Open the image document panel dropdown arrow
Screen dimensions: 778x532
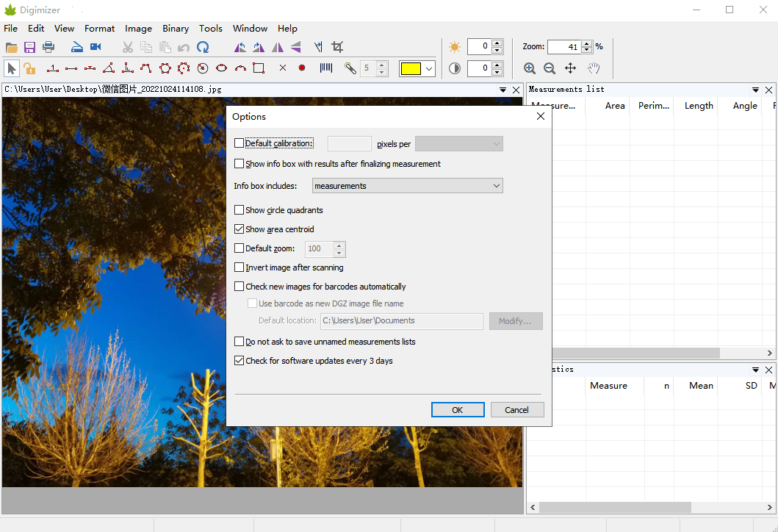click(x=503, y=90)
